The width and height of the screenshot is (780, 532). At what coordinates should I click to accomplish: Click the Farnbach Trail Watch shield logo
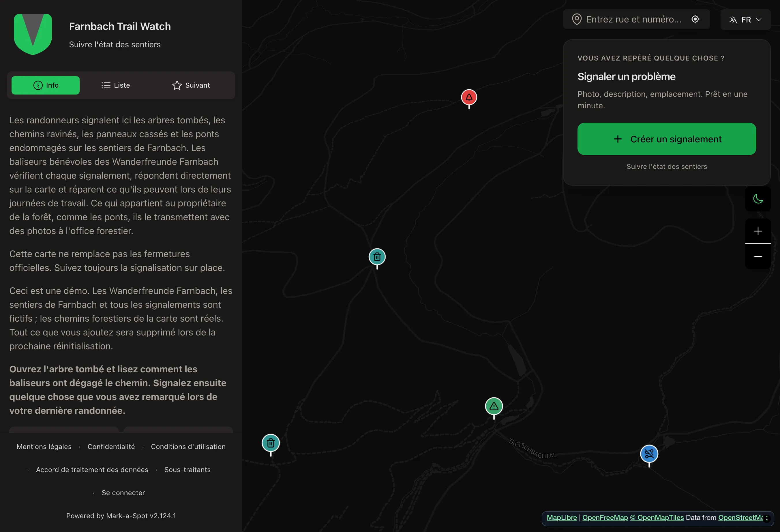pos(33,34)
